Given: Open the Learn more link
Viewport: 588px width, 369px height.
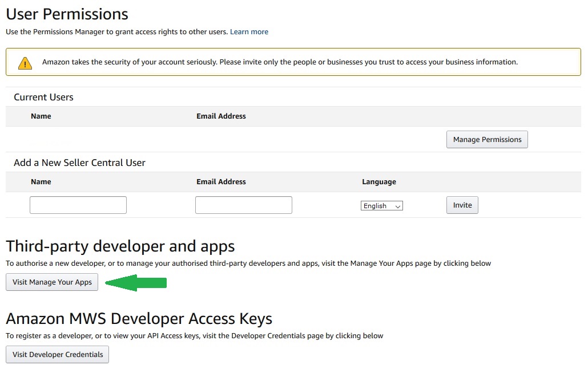Looking at the screenshot, I should click(x=249, y=32).
